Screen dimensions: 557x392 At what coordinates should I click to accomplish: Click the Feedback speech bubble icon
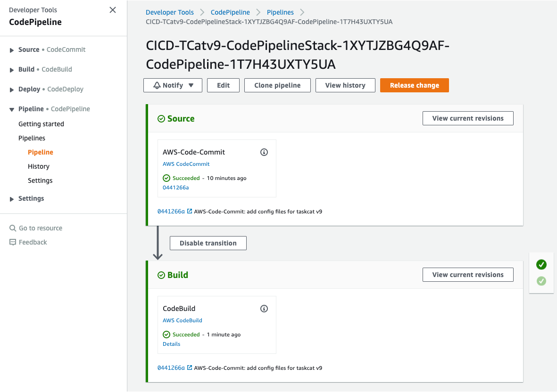(13, 242)
